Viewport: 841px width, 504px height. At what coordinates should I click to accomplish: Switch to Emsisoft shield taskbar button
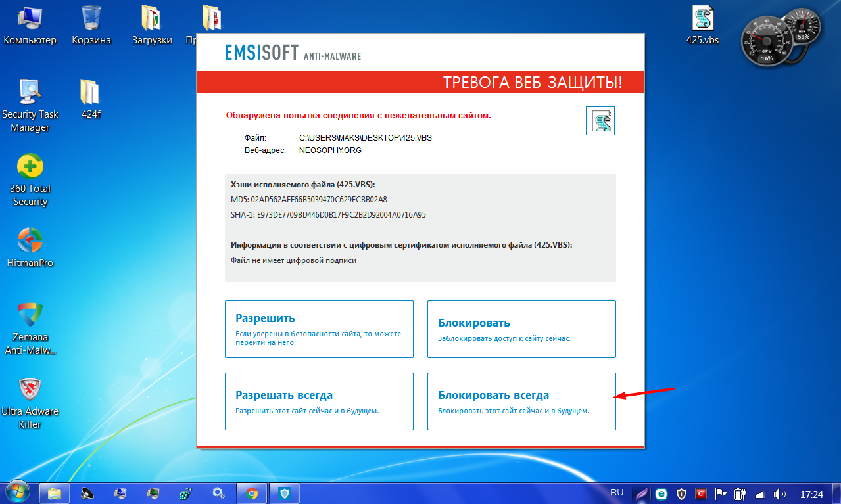[x=285, y=493]
